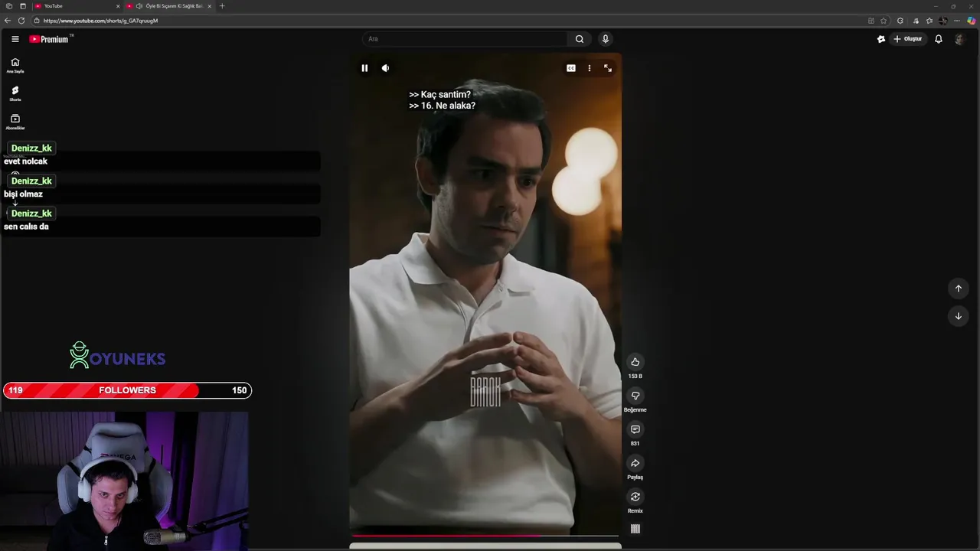Click the Ara search field

click(x=465, y=39)
